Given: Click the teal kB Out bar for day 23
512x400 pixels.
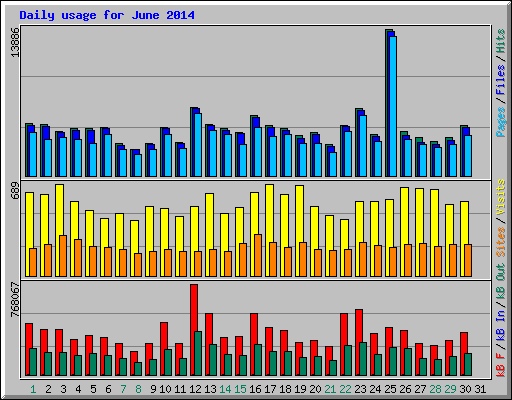Looking at the screenshot, I should point(363,359).
